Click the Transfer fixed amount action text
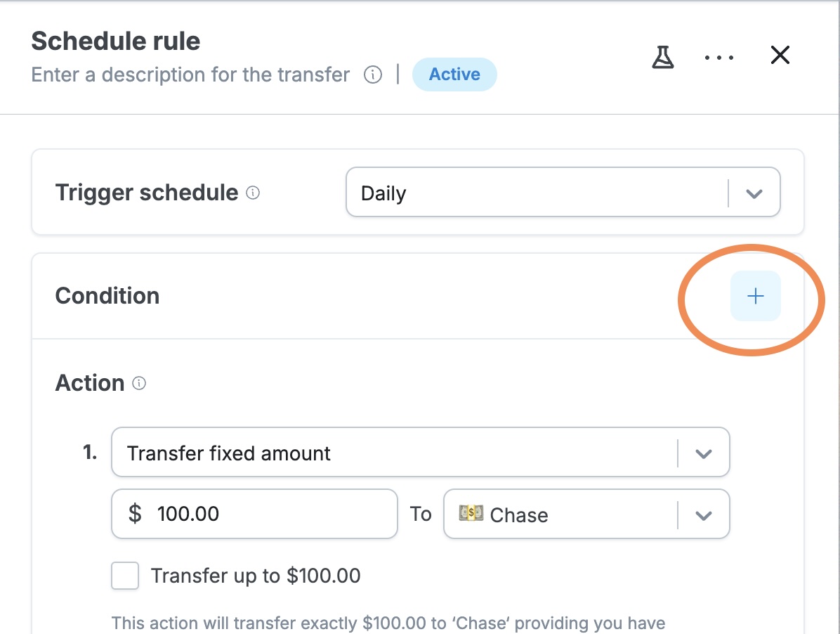Image resolution: width=840 pixels, height=634 pixels. point(229,453)
